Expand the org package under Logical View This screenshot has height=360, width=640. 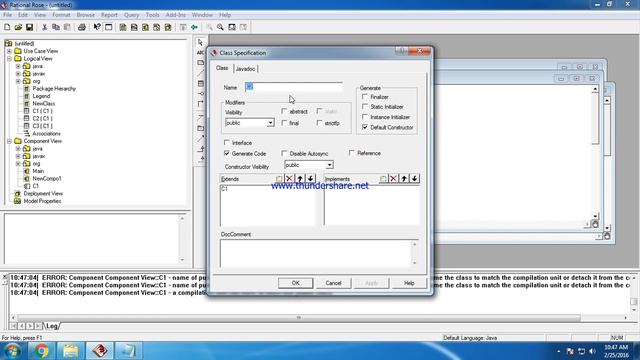[18, 81]
